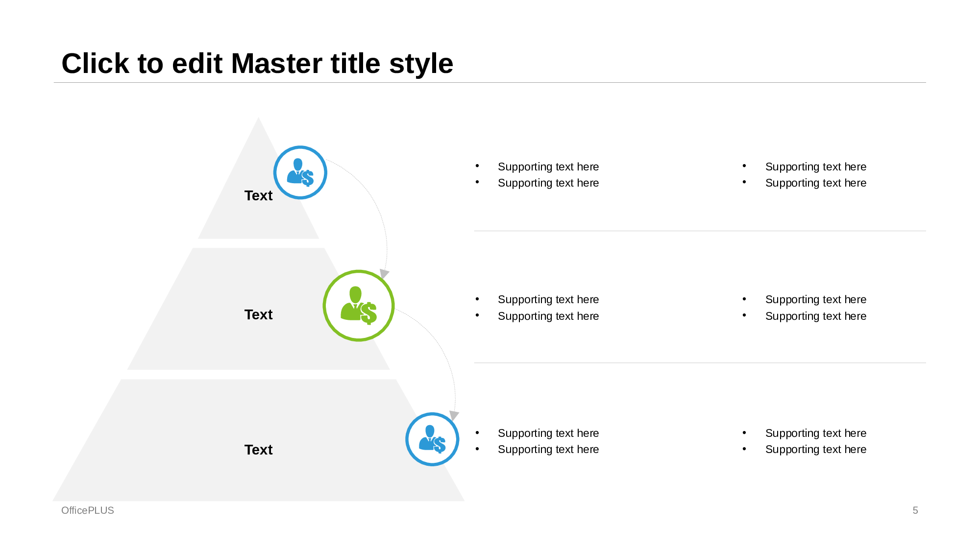The image size is (980, 551).
Task: Select the green person-dollar icon in the middle
Action: 359,306
